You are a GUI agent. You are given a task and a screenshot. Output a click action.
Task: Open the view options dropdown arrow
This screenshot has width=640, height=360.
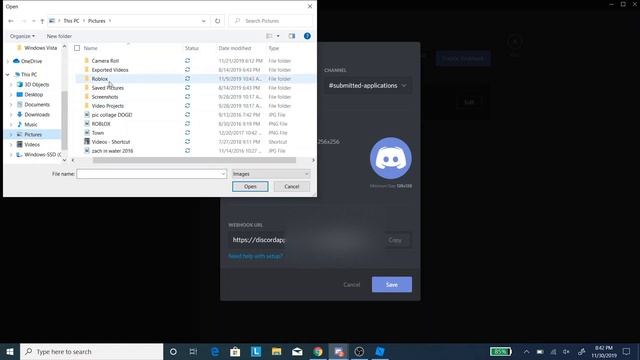point(278,36)
